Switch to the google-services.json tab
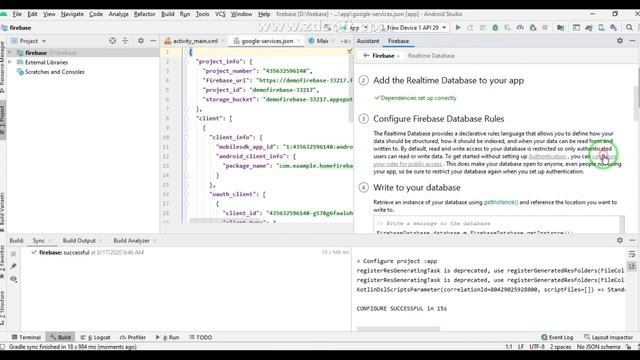This screenshot has width=640, height=360. (267, 41)
